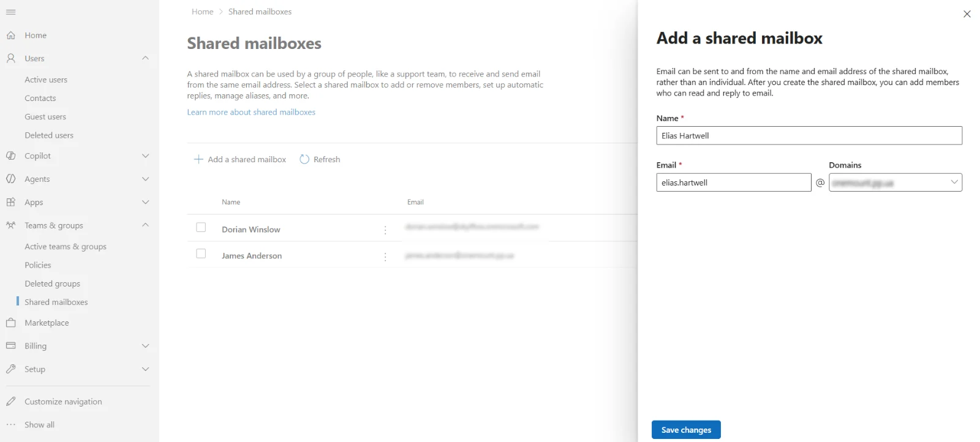This screenshot has width=980, height=442.
Task: Click the Save changes button
Action: click(x=686, y=430)
